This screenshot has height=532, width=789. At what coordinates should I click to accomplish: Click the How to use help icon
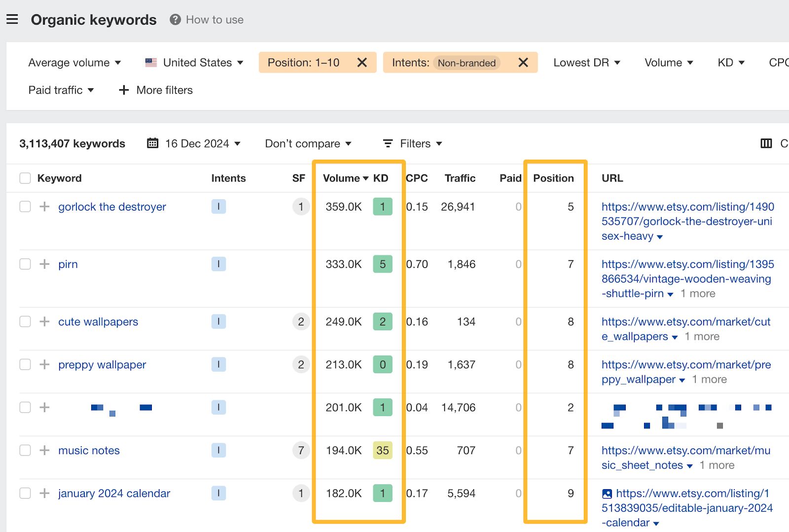[x=174, y=20]
